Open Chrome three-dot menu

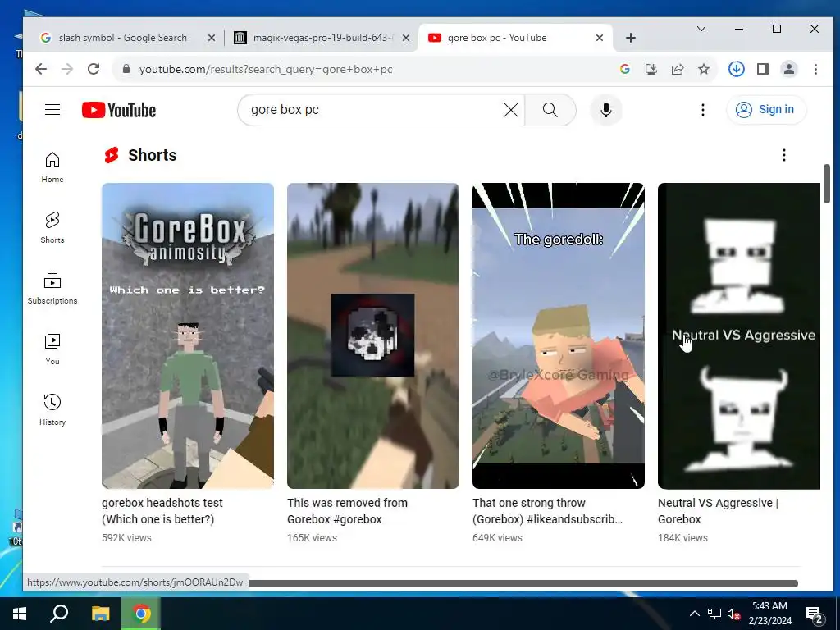(x=815, y=69)
